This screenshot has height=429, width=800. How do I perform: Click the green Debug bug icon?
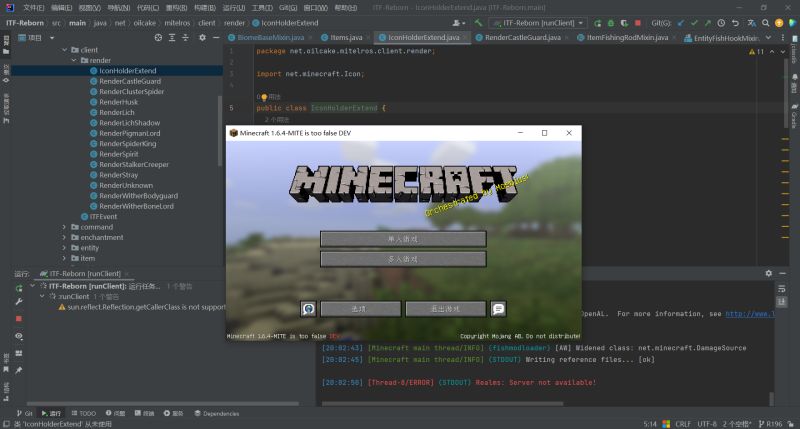click(x=611, y=23)
